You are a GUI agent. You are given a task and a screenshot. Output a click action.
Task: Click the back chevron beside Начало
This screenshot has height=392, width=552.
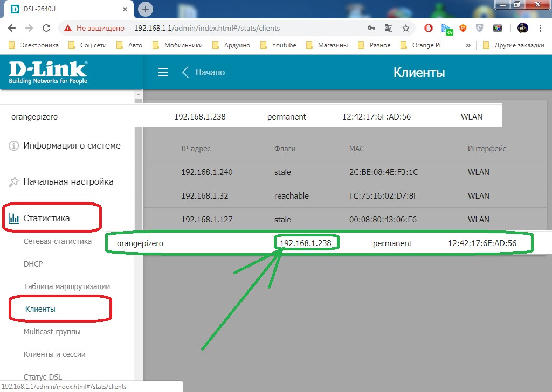pos(185,72)
